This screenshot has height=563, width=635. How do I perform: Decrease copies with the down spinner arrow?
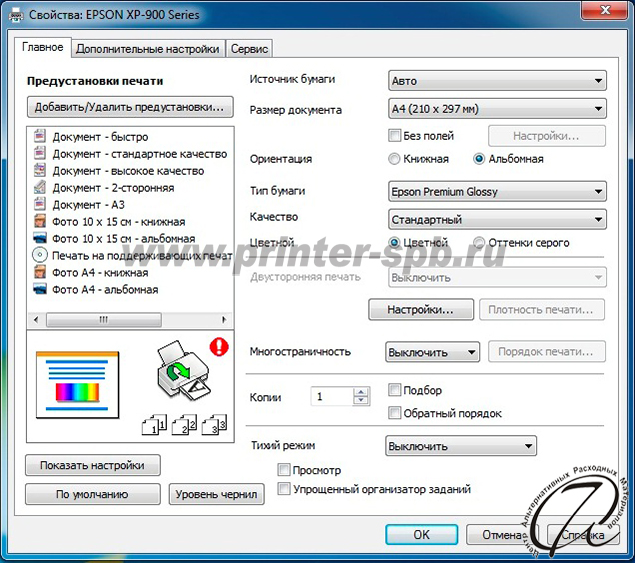360,401
